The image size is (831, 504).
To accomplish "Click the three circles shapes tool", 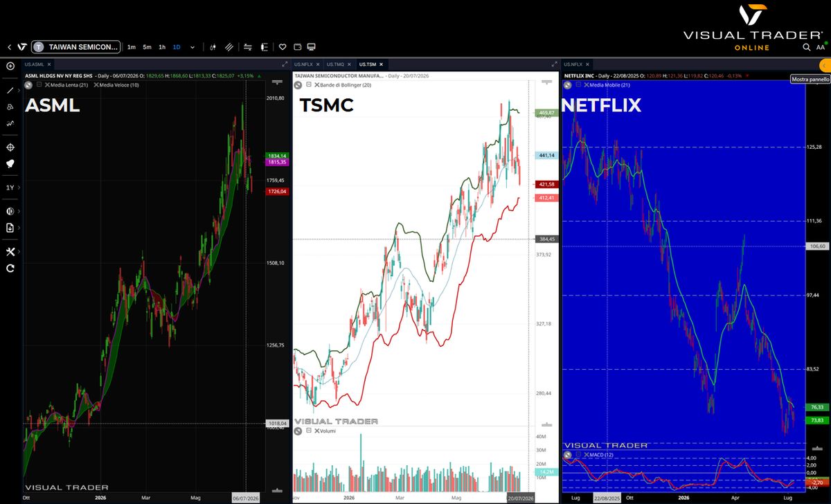I will pos(10,107).
